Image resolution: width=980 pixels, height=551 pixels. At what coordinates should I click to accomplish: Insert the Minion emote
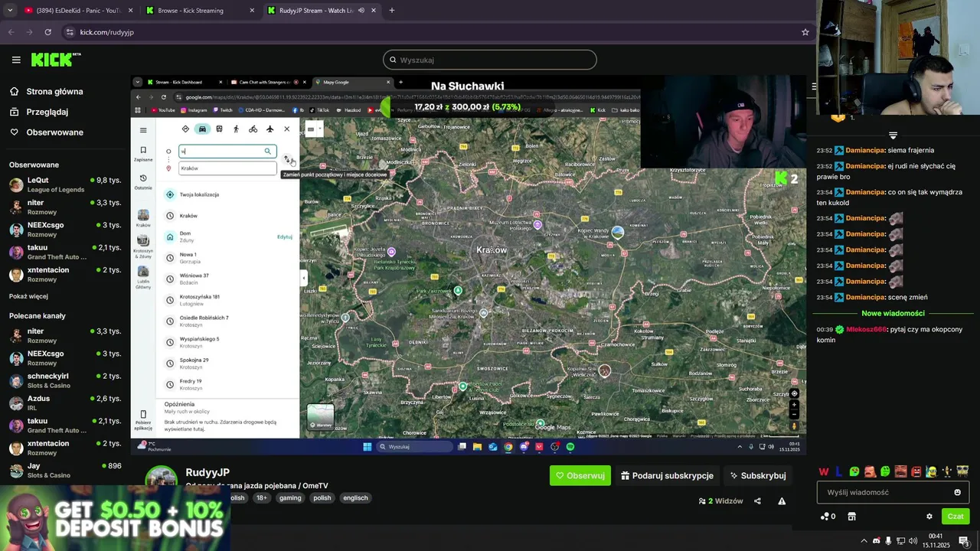pos(931,471)
